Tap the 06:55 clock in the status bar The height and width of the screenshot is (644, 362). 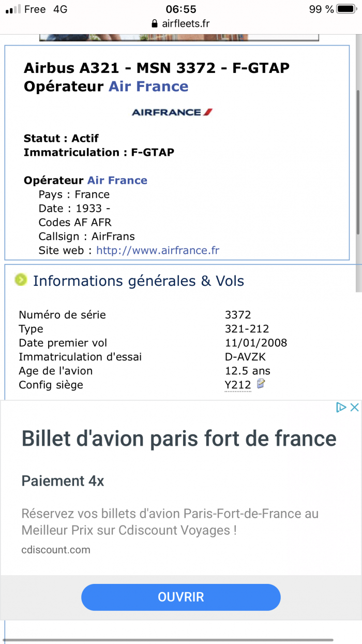pyautogui.click(x=181, y=9)
